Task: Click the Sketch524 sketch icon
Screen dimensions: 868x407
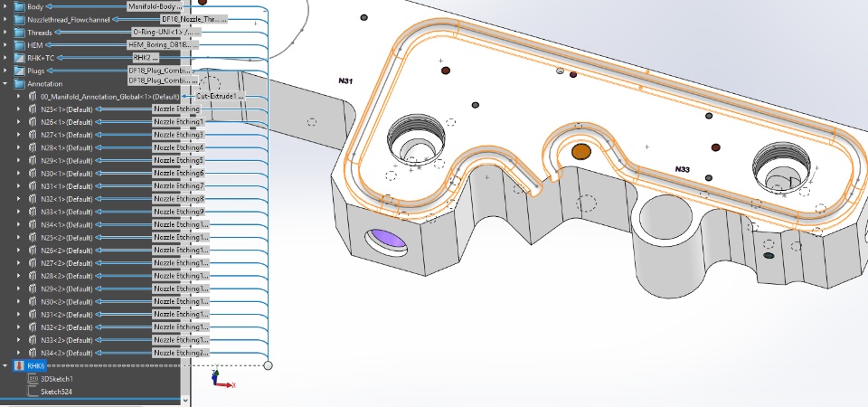Action: coord(33,392)
